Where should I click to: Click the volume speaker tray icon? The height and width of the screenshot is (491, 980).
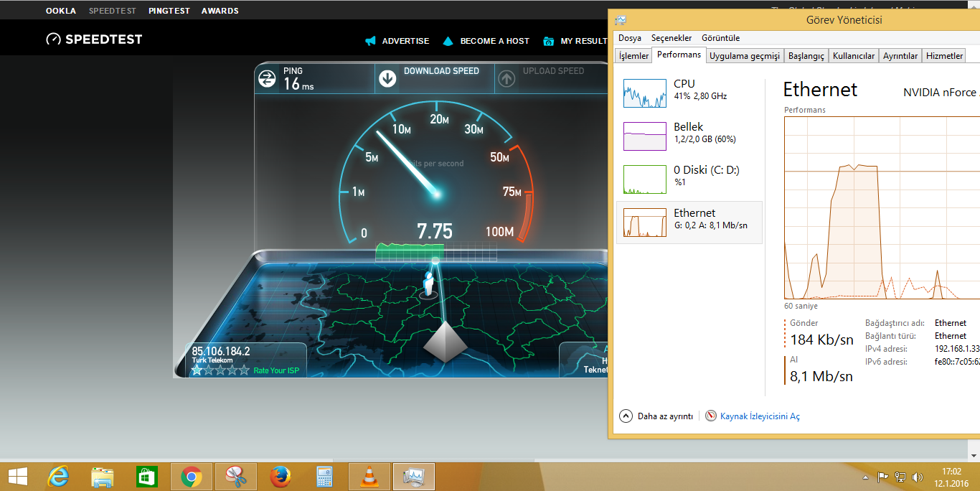click(x=918, y=477)
